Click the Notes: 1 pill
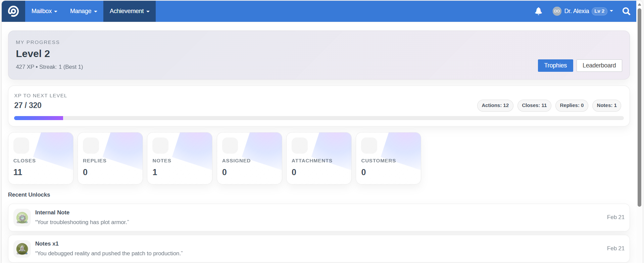This screenshot has height=263, width=644. pyautogui.click(x=607, y=105)
